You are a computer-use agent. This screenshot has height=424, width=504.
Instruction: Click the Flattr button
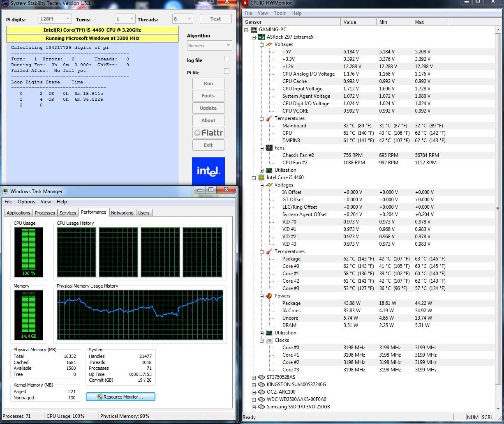tap(208, 133)
